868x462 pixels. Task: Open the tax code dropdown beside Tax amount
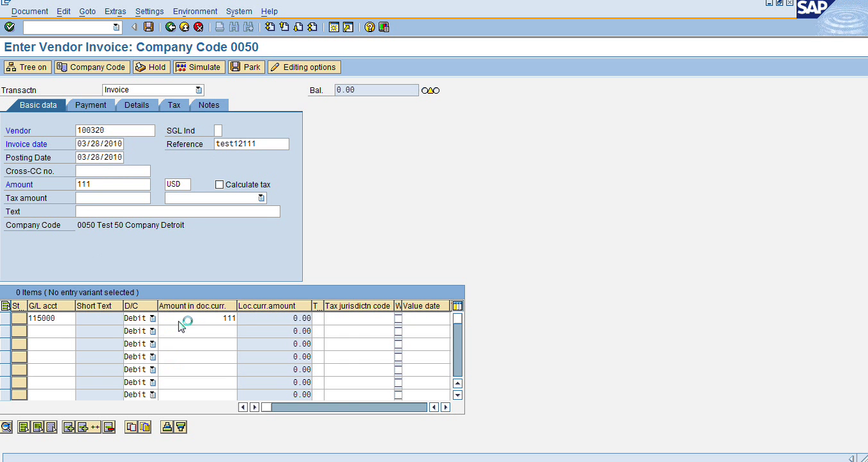point(261,198)
